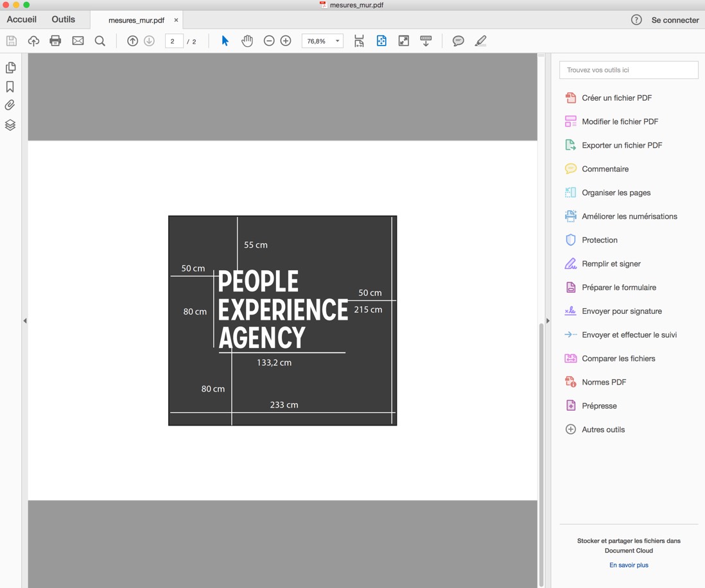Image resolution: width=705 pixels, height=588 pixels.
Task: Open the layers panel
Action: pos(10,125)
